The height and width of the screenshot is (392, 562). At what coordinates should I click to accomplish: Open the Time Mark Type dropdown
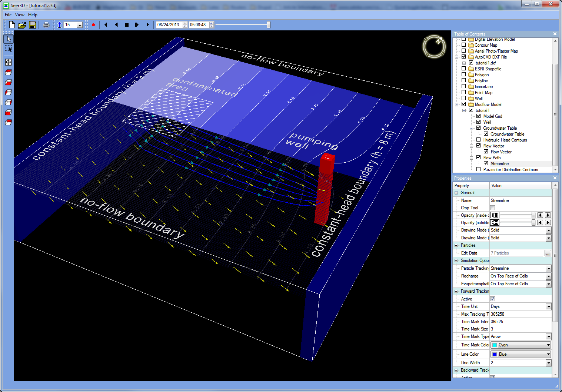(549, 336)
